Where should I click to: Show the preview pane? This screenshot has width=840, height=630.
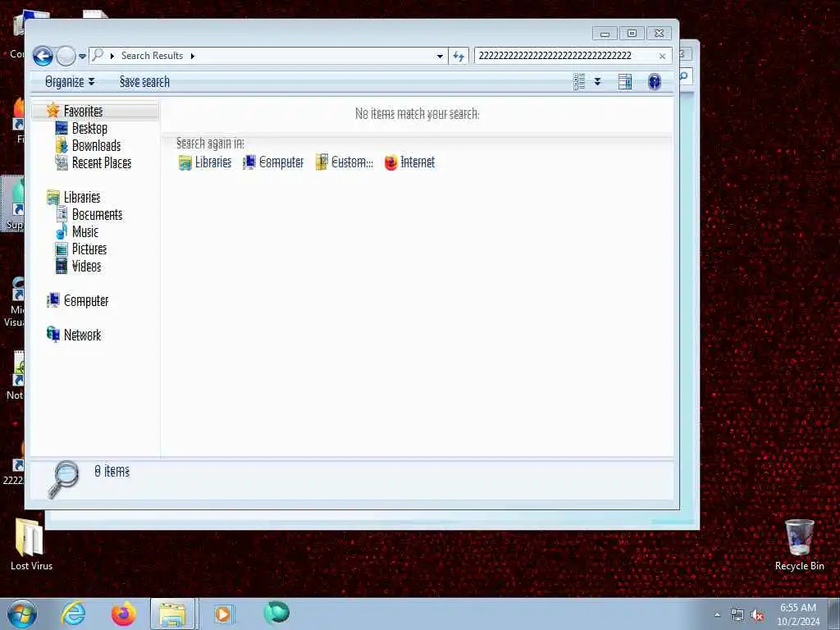(624, 81)
